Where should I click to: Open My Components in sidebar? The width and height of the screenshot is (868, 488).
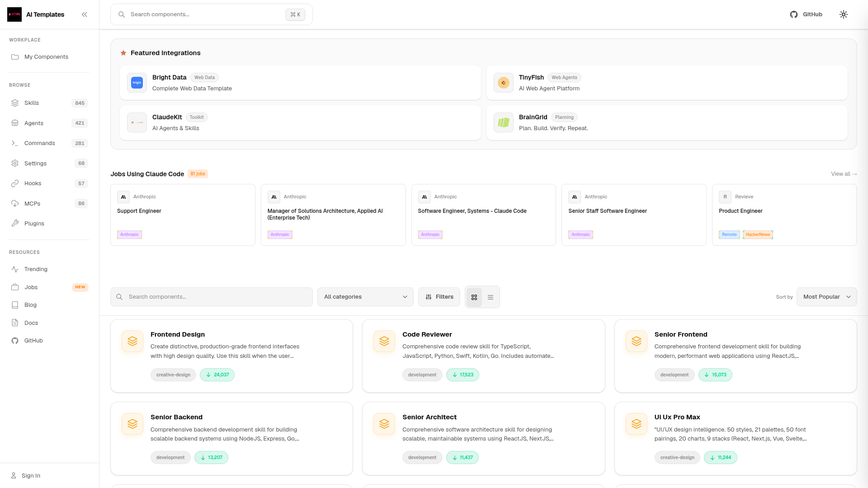click(49, 57)
